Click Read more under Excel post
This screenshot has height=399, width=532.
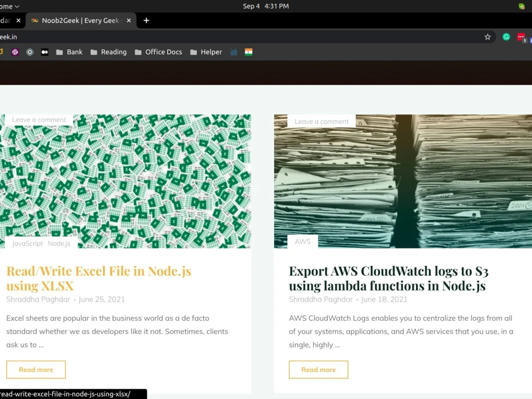pyautogui.click(x=36, y=370)
